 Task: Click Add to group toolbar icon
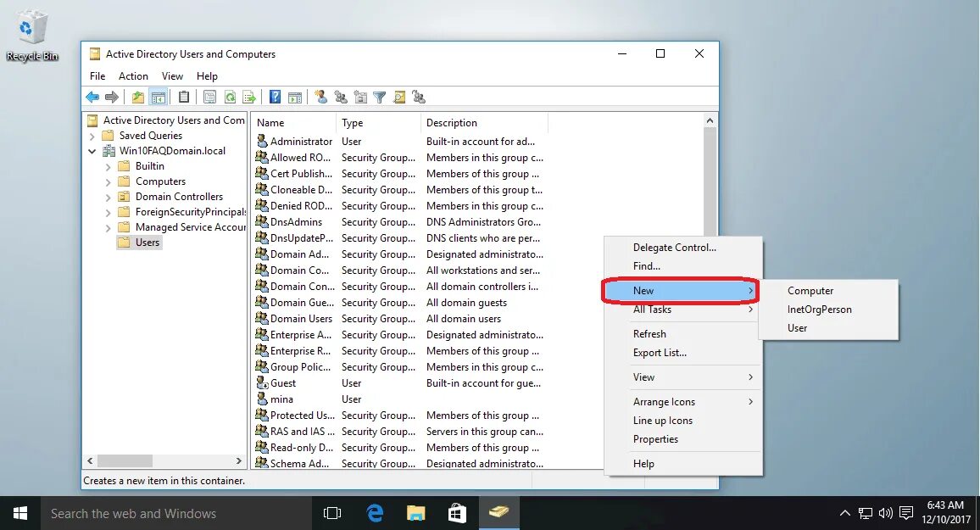point(419,97)
